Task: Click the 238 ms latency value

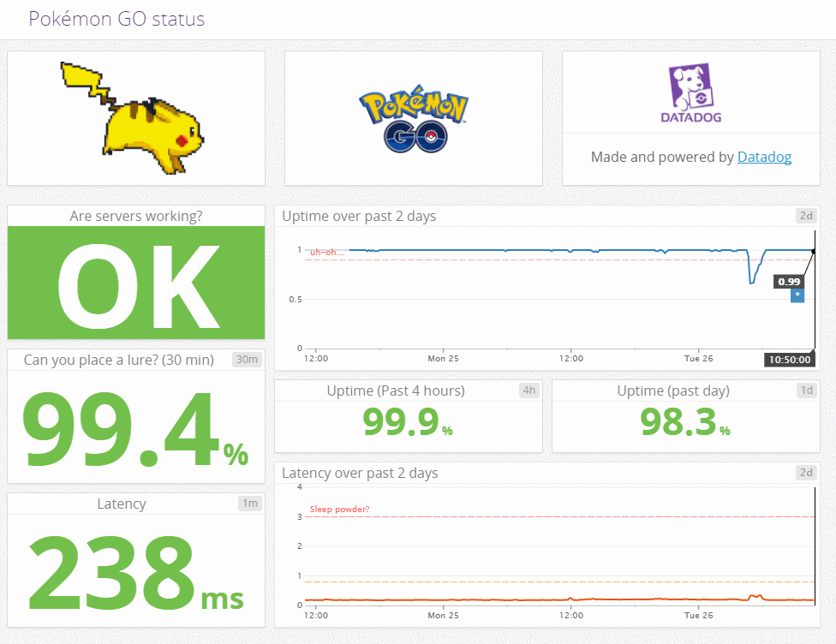Action: (x=135, y=573)
